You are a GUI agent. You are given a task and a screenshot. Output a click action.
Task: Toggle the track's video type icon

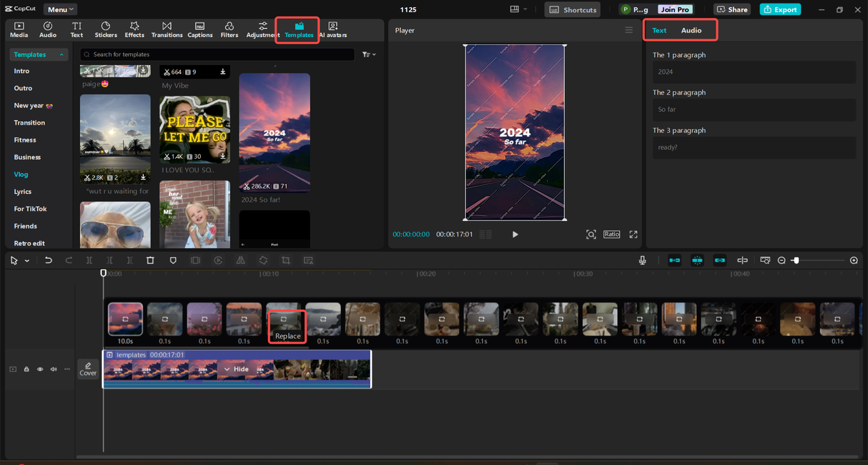click(13, 369)
